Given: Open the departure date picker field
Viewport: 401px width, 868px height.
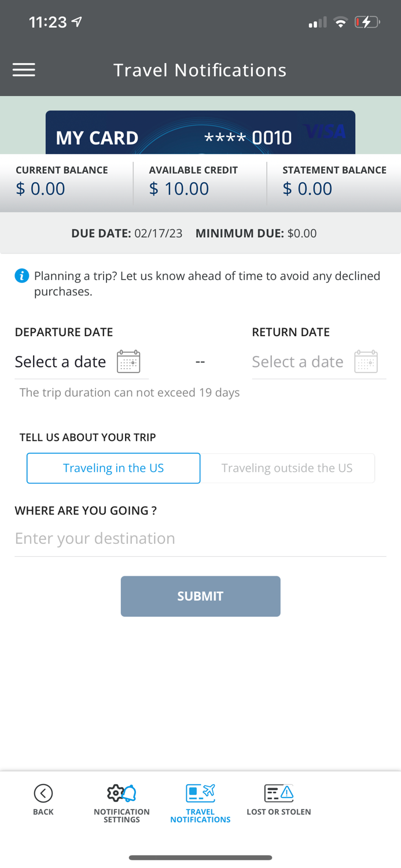Looking at the screenshot, I should [61, 362].
